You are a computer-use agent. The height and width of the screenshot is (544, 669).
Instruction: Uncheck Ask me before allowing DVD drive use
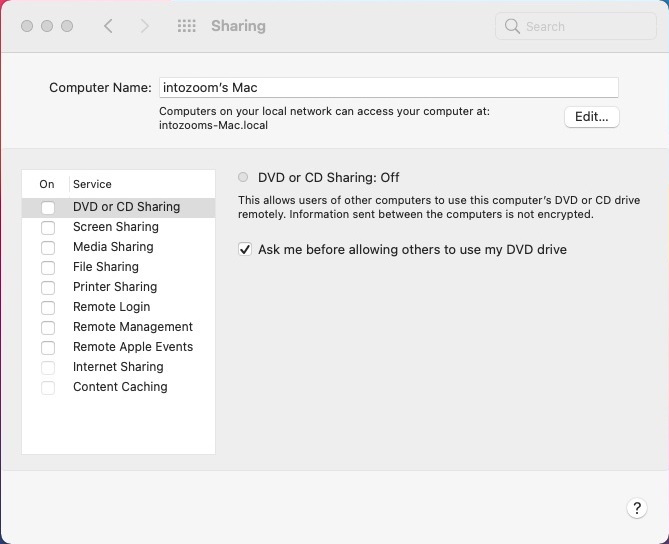(x=245, y=249)
